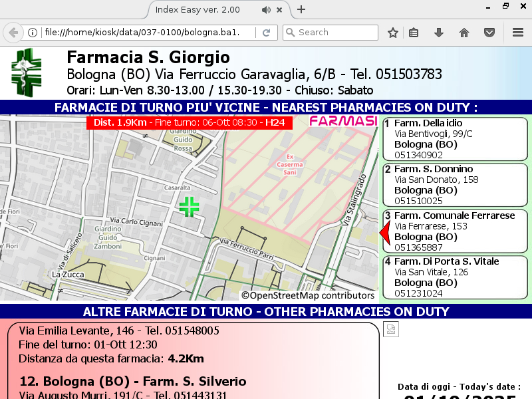
Task: Bookmark this page with the star
Action: coord(393,33)
